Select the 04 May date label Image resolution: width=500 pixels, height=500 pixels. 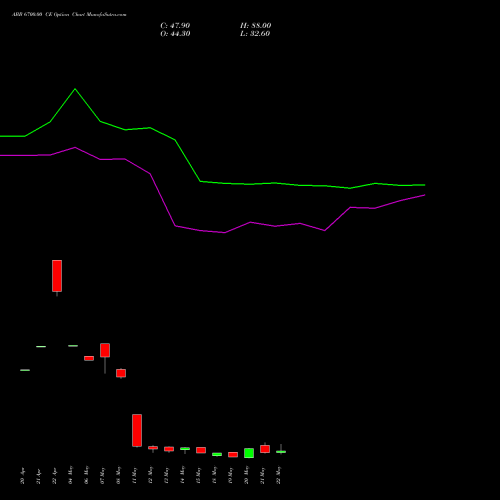click(x=70, y=475)
